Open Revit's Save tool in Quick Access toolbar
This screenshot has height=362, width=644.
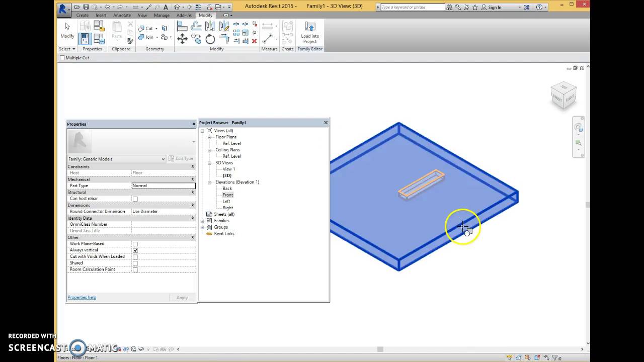tap(86, 7)
